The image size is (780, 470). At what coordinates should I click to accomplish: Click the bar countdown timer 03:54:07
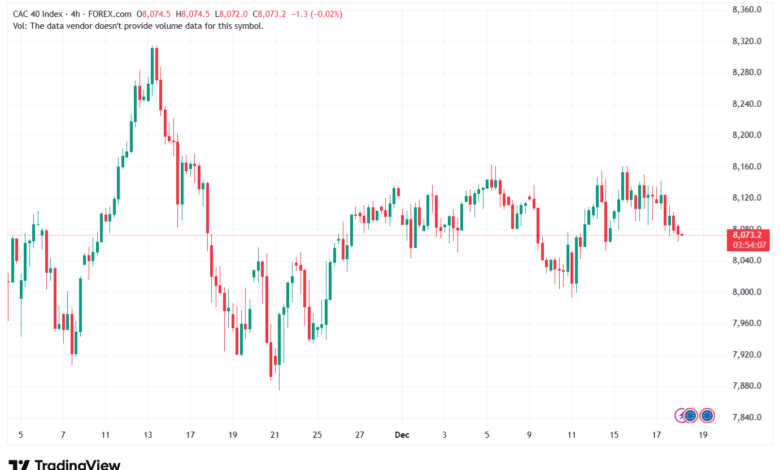749,244
